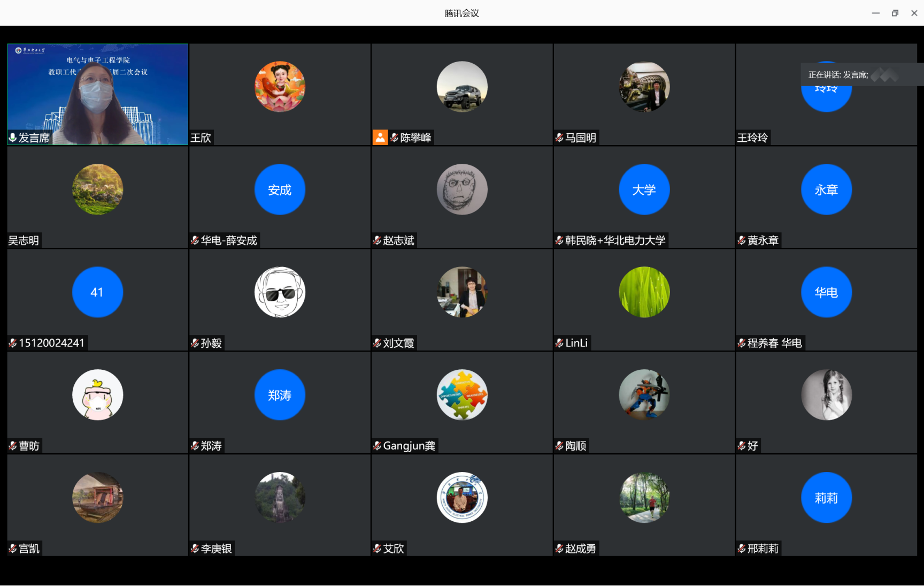
Task: Click the 程养春 华电 name label
Action: coord(774,343)
